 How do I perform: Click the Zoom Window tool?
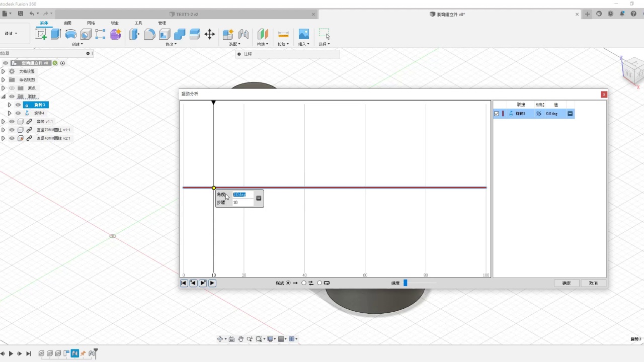[259, 339]
